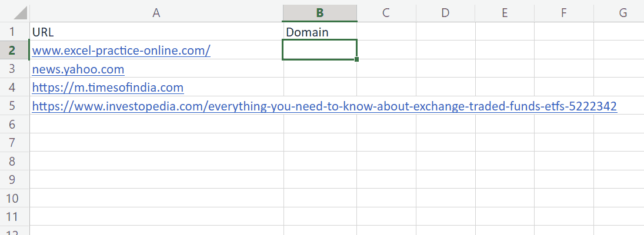Select column G header
This screenshot has height=235, width=644.
pyautogui.click(x=622, y=12)
